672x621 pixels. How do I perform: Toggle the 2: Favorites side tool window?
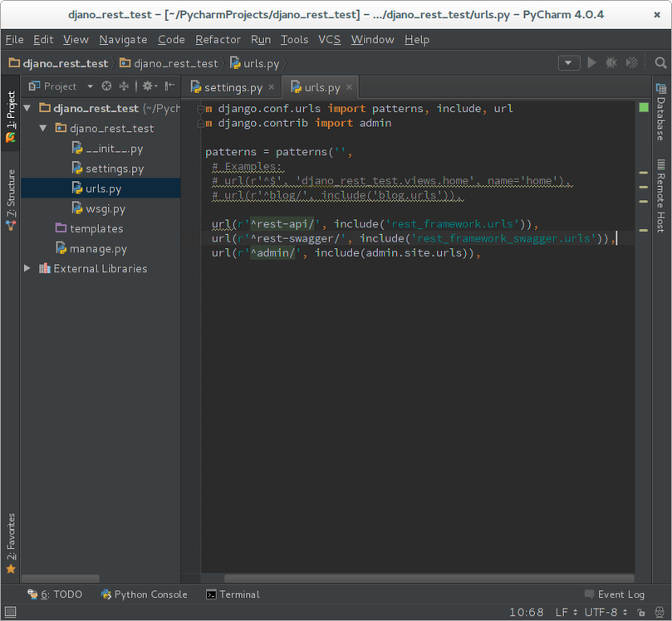(x=10, y=543)
